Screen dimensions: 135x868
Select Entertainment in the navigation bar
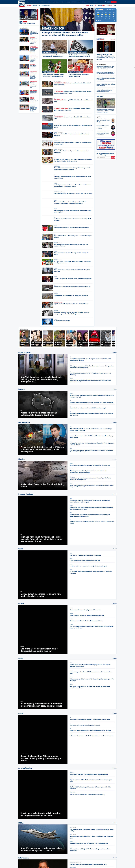pos(56,2)
